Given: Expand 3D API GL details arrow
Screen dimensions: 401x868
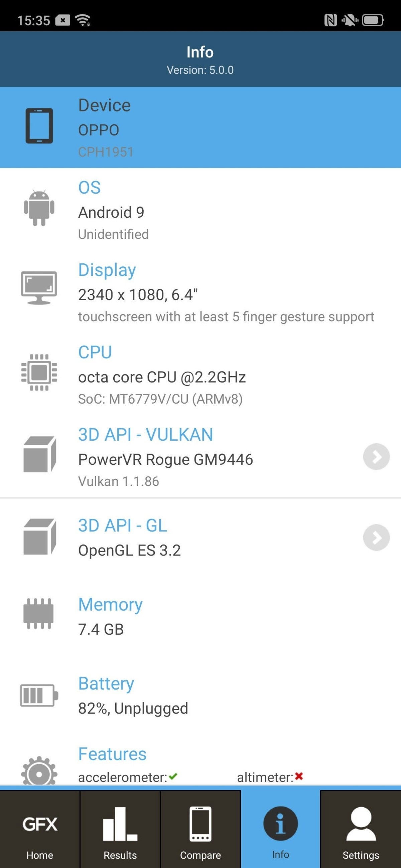Looking at the screenshot, I should coord(376,537).
